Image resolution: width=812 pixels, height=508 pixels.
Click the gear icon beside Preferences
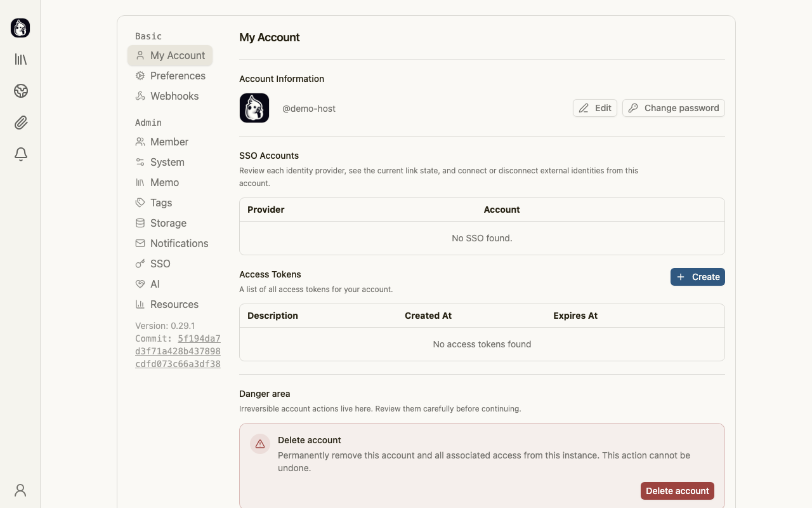pos(140,76)
